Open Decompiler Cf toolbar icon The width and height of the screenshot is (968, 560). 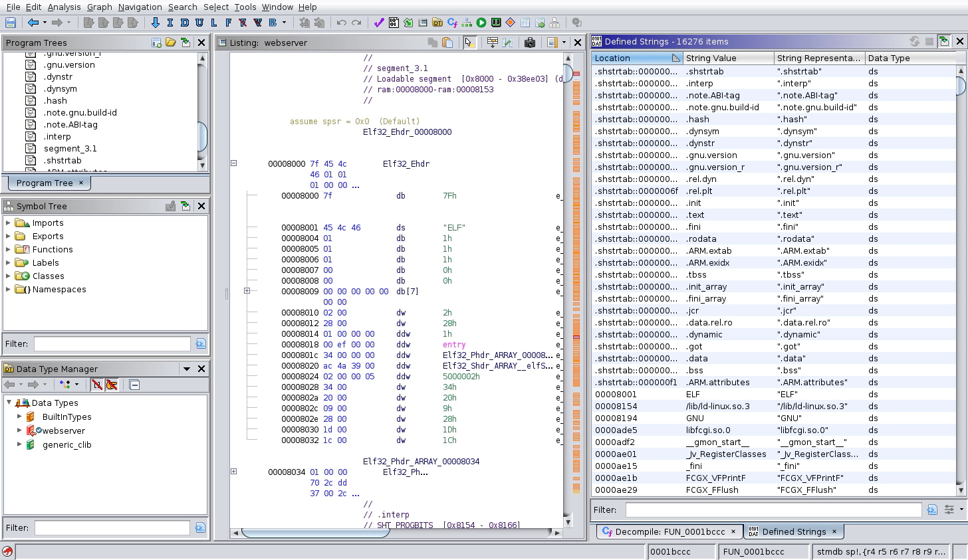[x=452, y=23]
